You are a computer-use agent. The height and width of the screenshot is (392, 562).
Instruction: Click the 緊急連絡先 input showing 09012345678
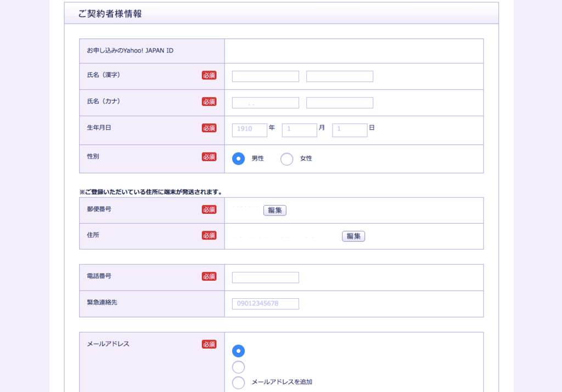(265, 303)
